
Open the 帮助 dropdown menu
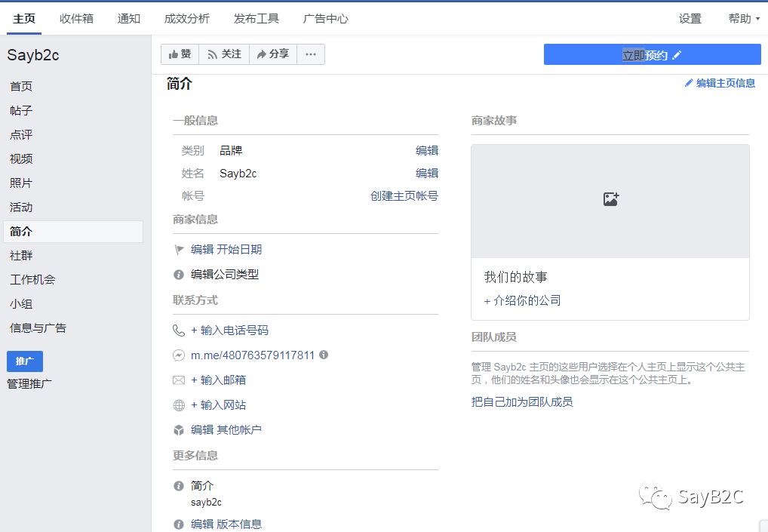pyautogui.click(x=744, y=19)
